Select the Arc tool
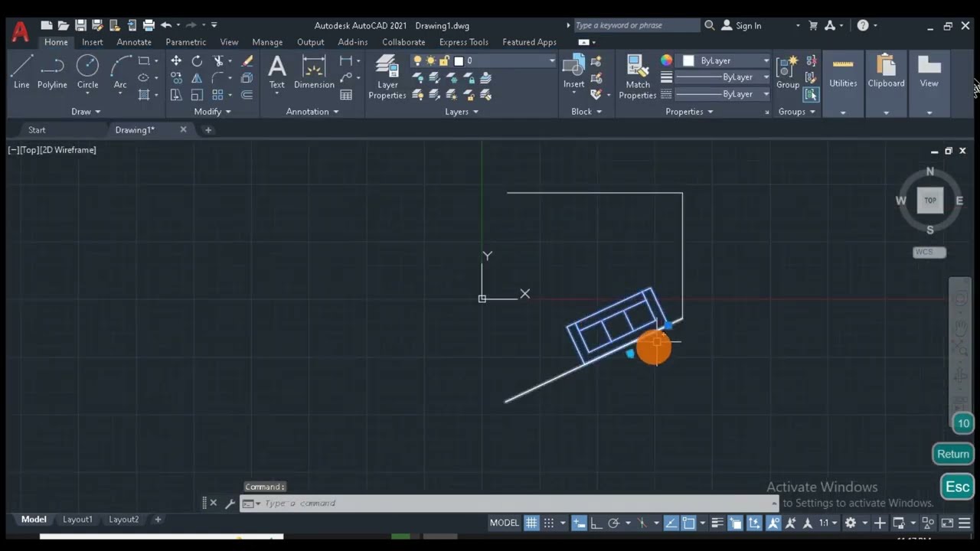Image resolution: width=980 pixels, height=551 pixels. pos(120,73)
